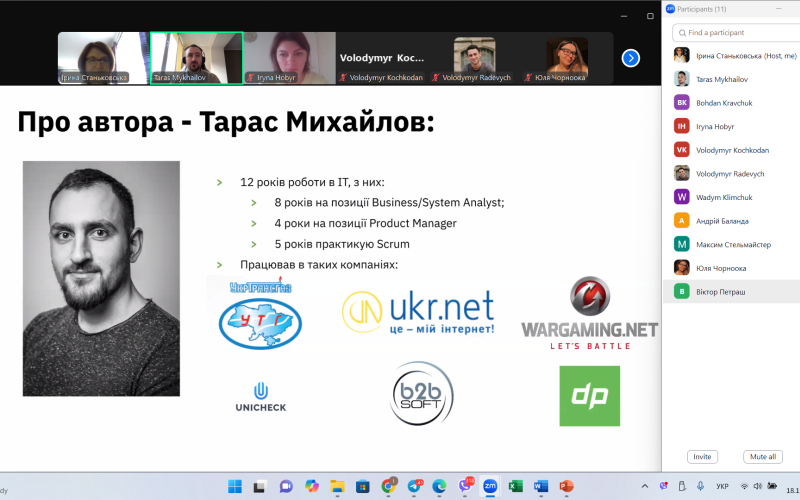The image size is (800, 500).
Task: Open PowerPoint from taskbar
Action: [x=566, y=486]
